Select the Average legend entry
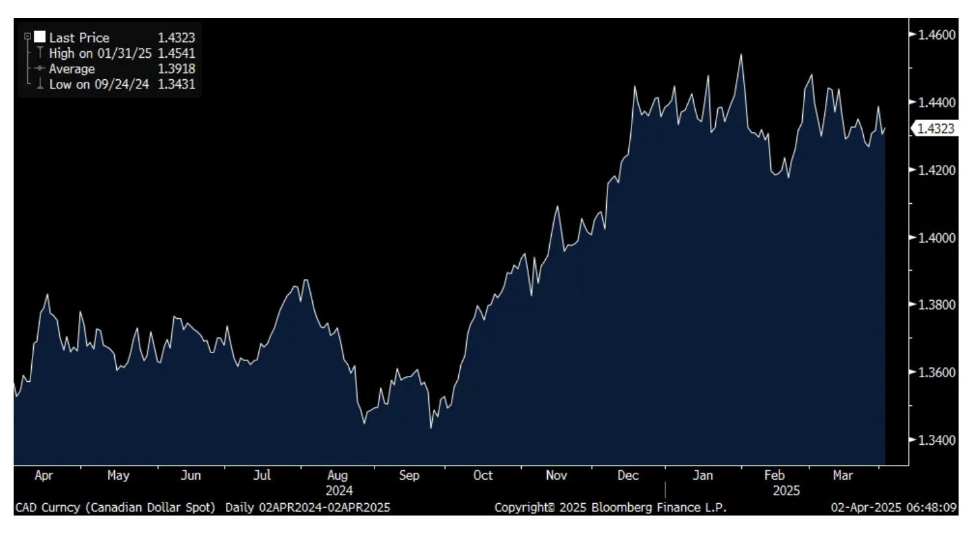This screenshot has height=535, width=980. (71, 69)
